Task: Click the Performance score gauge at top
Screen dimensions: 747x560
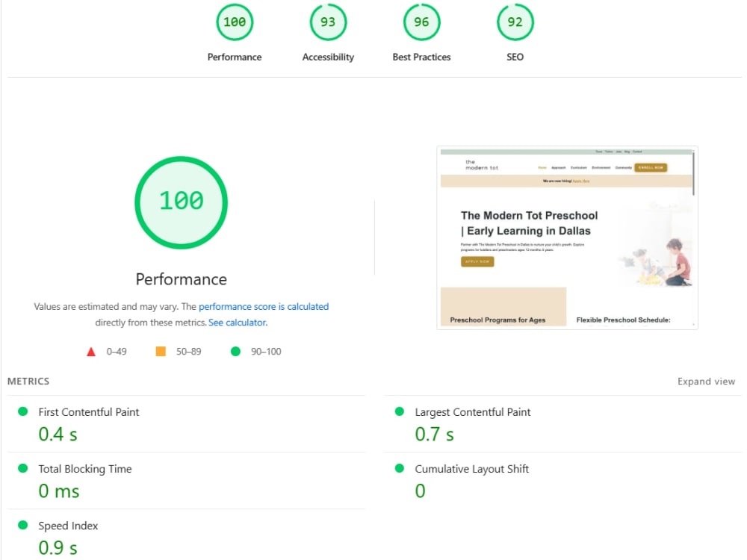Action: coord(235,22)
